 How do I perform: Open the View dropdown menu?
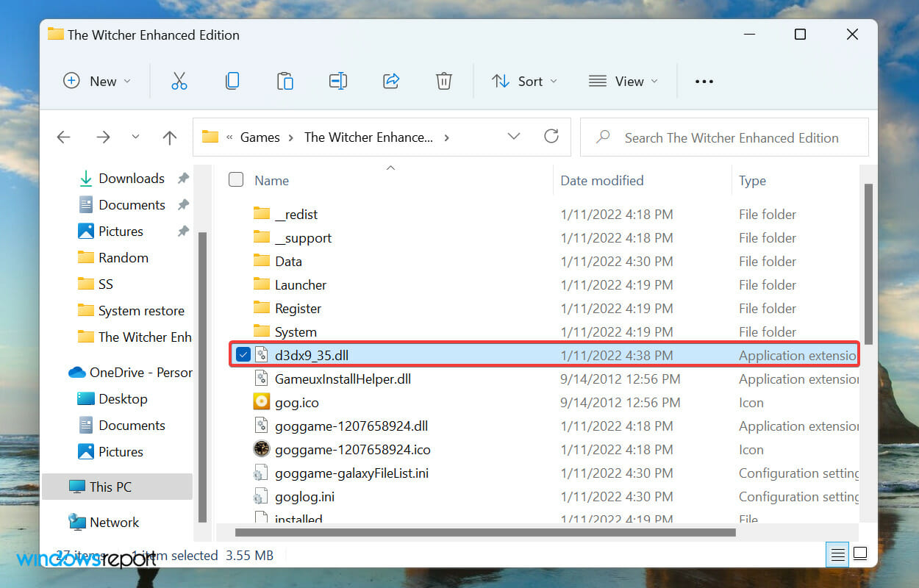(623, 81)
